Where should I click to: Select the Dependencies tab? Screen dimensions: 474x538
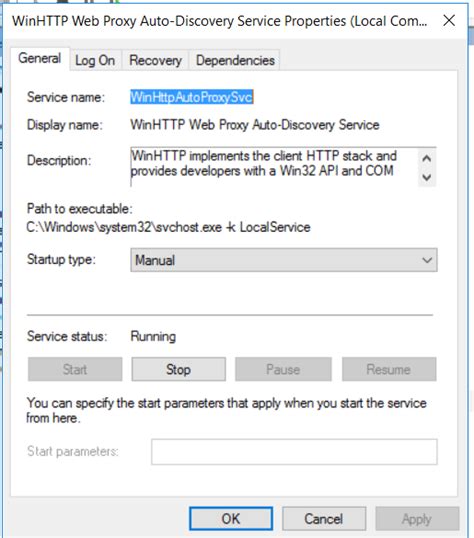[x=235, y=60]
